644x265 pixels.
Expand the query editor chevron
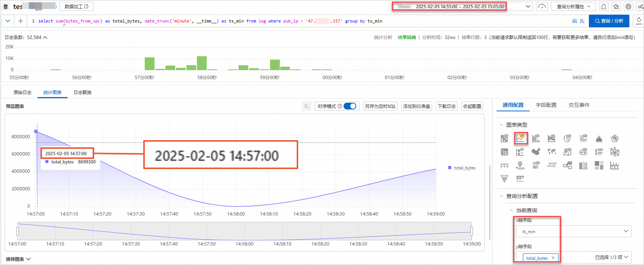tap(8, 21)
